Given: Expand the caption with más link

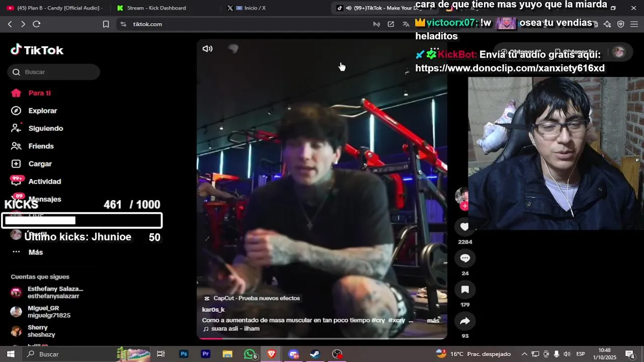Looking at the screenshot, I should (433, 320).
